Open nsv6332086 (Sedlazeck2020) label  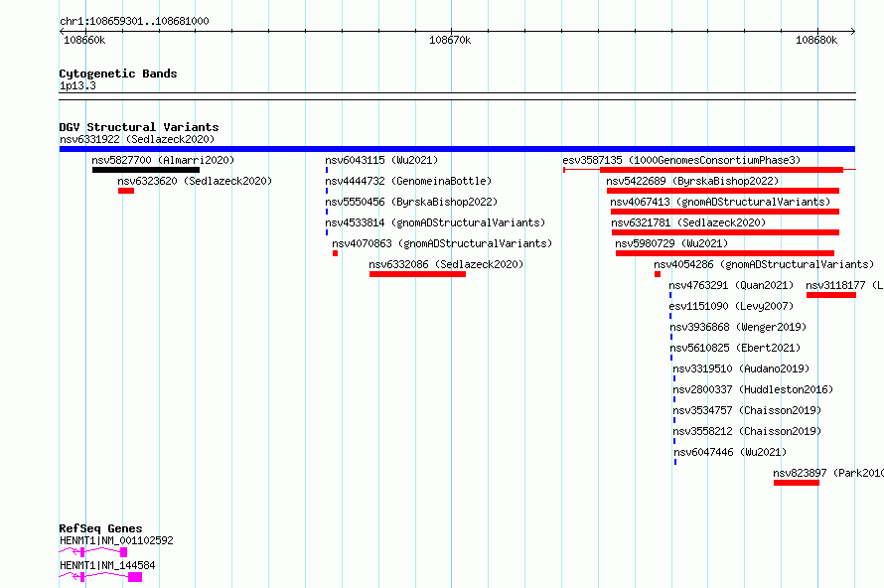(x=446, y=264)
